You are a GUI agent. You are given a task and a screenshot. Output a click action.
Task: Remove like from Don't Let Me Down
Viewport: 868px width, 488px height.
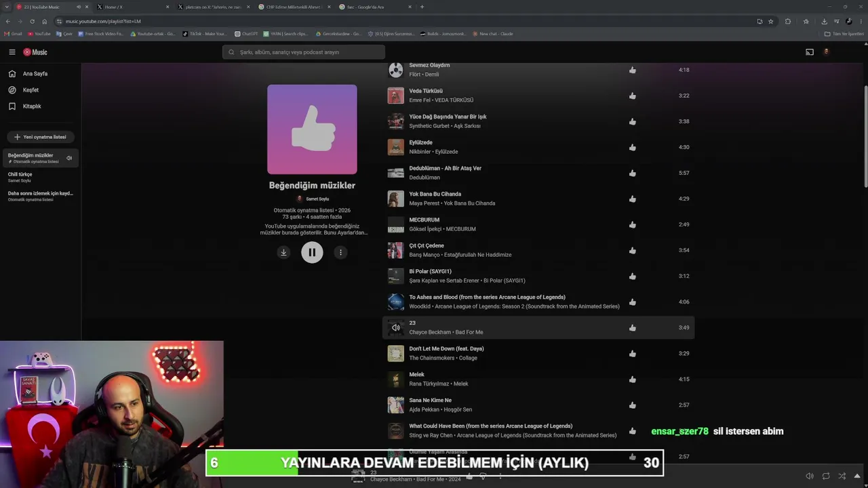click(633, 353)
